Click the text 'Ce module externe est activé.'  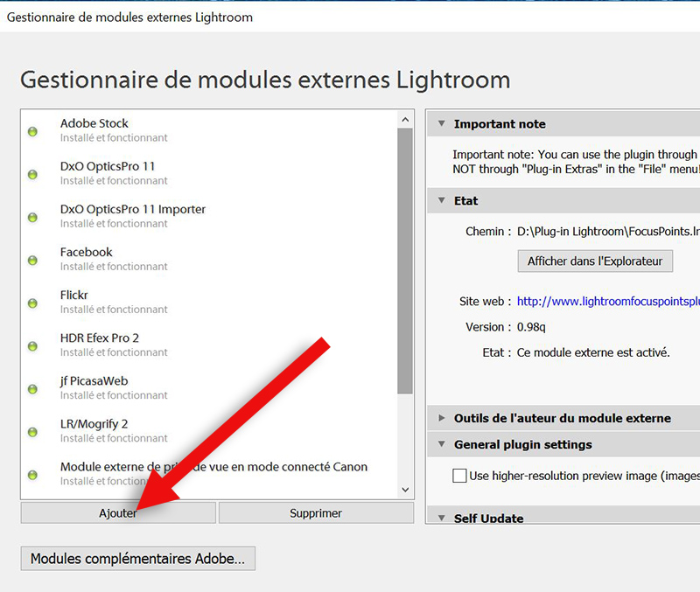coord(593,352)
